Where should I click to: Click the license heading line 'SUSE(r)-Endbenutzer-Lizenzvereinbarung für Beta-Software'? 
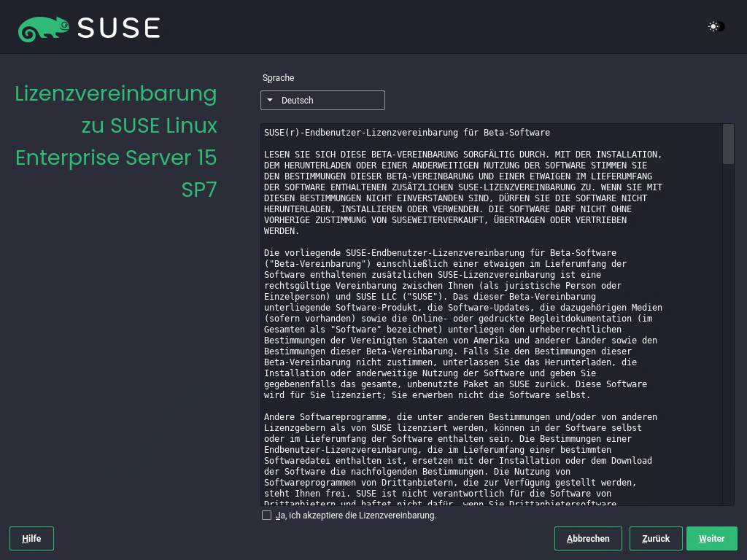click(407, 133)
